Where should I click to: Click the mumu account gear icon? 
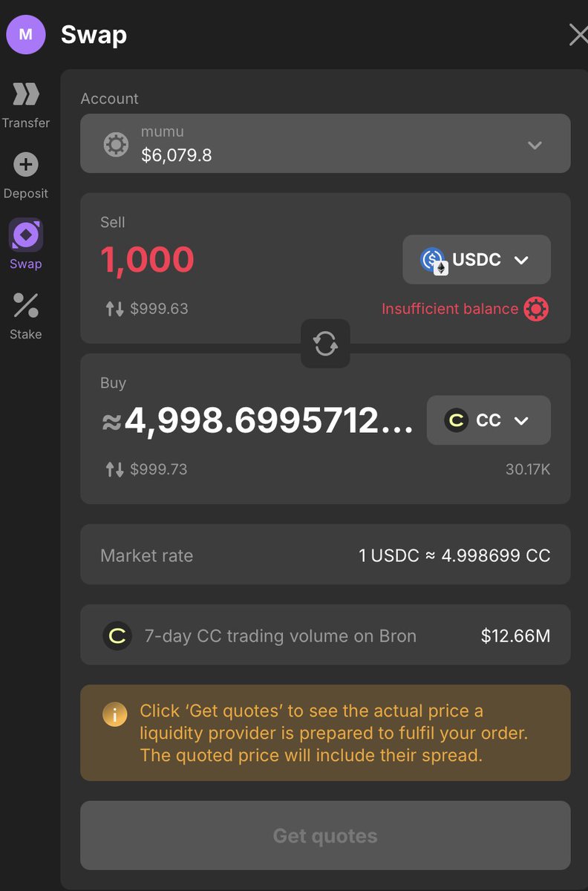(x=116, y=144)
